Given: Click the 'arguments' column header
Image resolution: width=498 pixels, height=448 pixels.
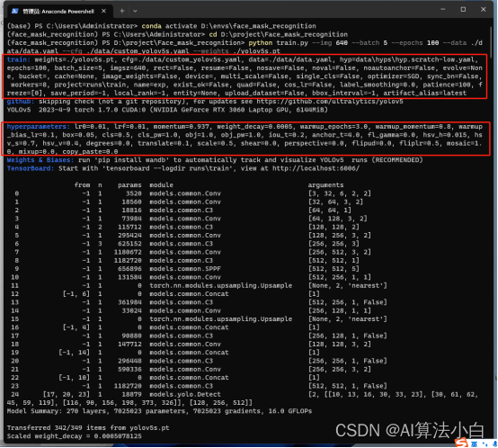Looking at the screenshot, I should [326, 185].
